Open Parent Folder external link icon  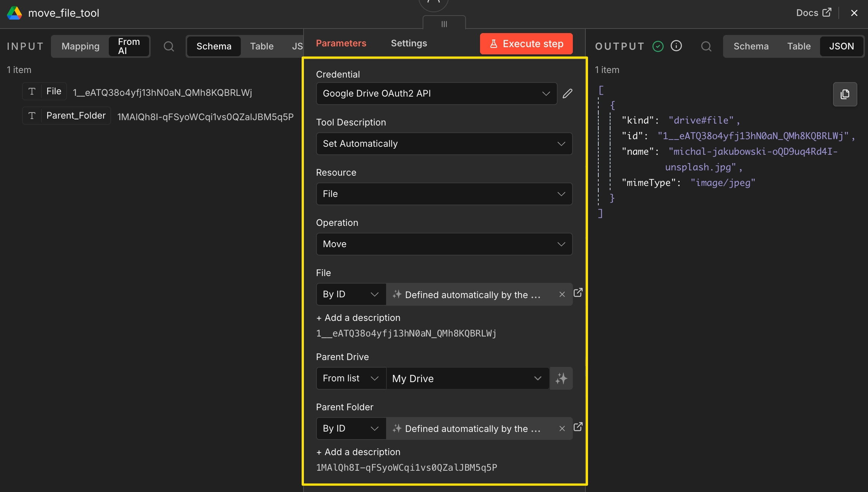click(x=578, y=427)
